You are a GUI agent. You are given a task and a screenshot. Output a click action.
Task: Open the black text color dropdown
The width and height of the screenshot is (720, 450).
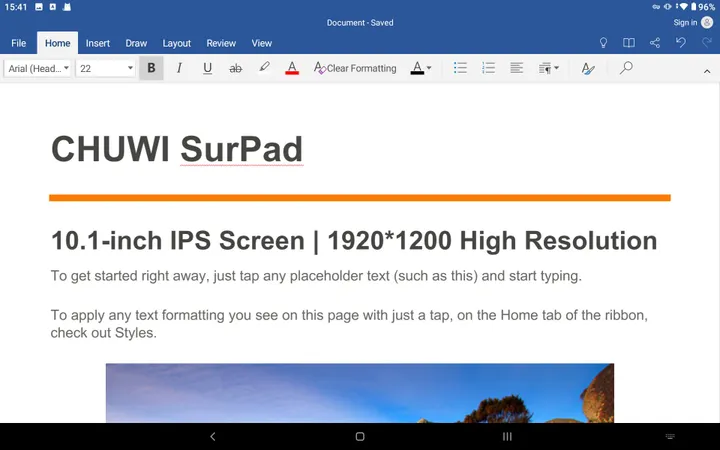(x=421, y=68)
